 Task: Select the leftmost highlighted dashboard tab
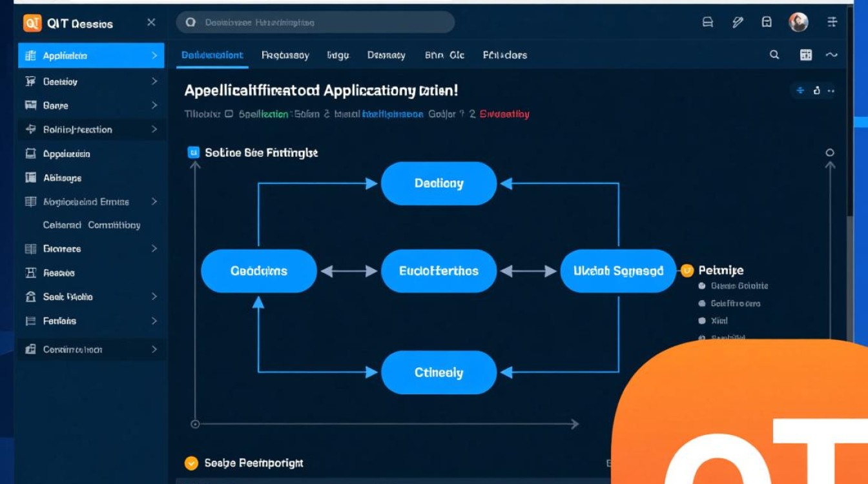[212, 55]
